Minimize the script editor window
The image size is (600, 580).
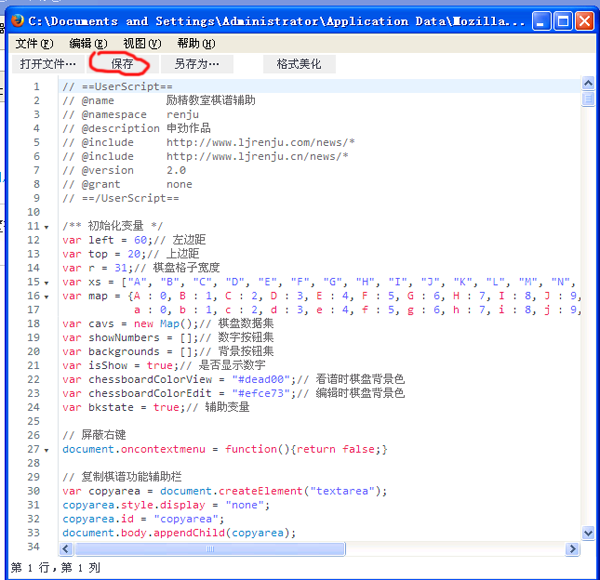point(541,21)
